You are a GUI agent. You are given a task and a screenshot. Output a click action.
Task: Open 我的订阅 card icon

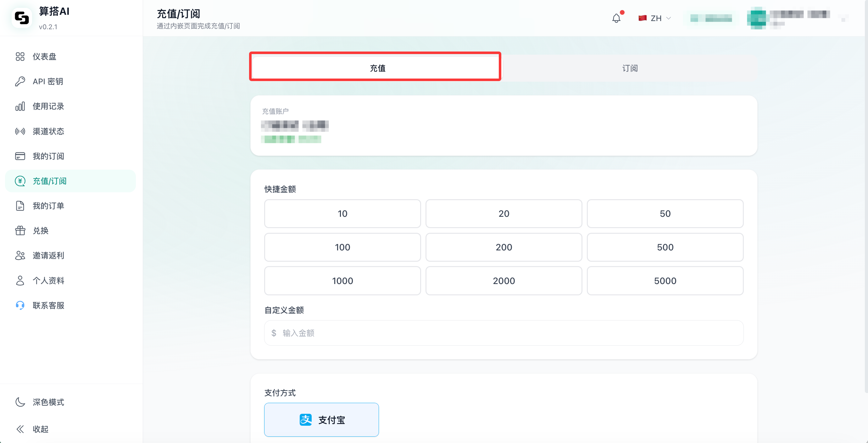pos(20,156)
